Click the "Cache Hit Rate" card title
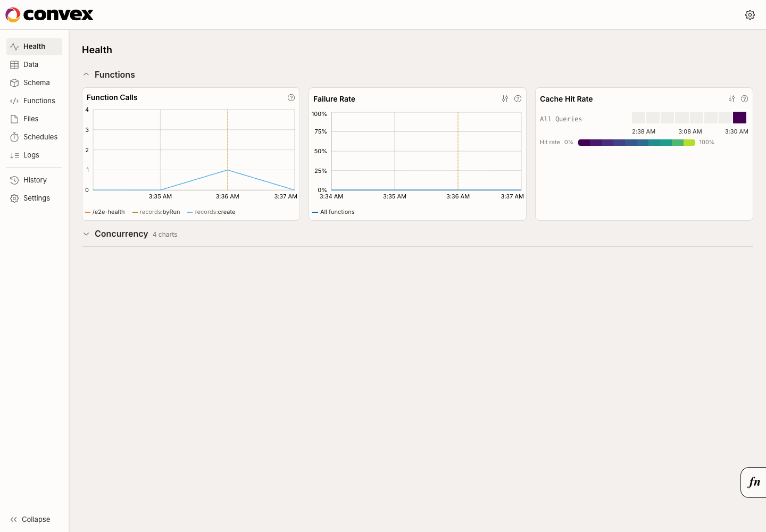The image size is (766, 532). point(566,99)
